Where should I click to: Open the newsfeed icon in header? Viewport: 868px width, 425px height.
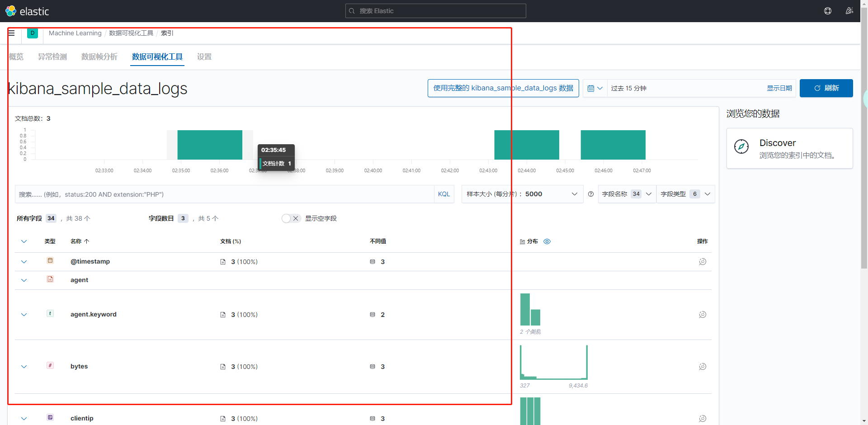[x=849, y=11]
